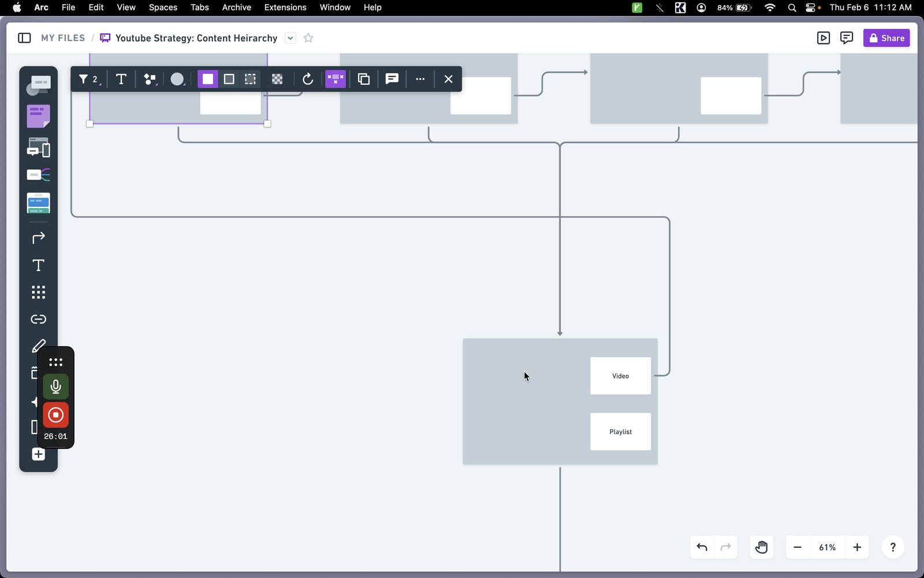Select the mind map tool
This screenshot has width=924, height=578.
pos(39,175)
